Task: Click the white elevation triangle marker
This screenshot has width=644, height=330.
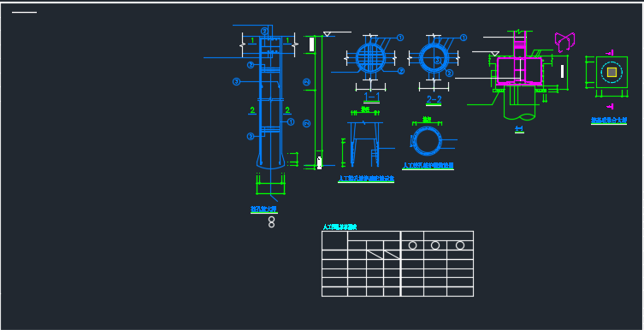Action: [328, 34]
